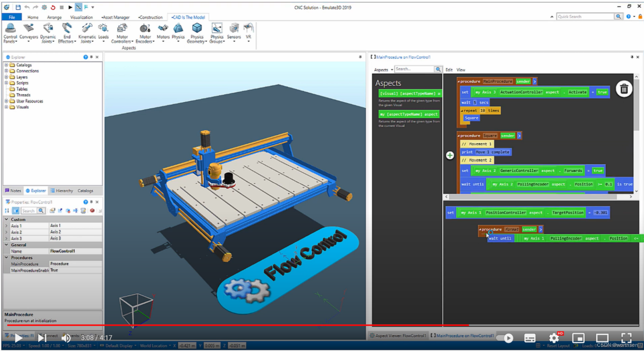This screenshot has height=351, width=644.
Task: Open the Edit menu in procedure editor
Action: tap(449, 70)
